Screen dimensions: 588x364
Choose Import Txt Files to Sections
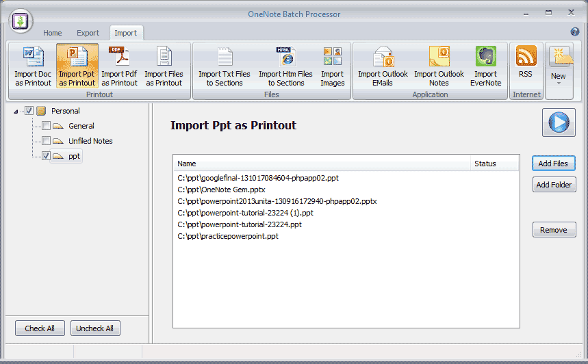225,66
